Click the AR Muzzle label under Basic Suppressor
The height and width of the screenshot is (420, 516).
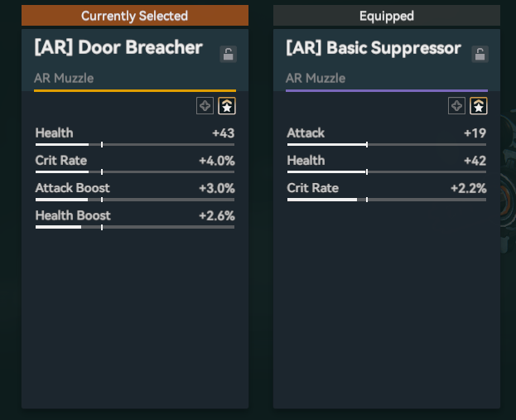pos(315,79)
